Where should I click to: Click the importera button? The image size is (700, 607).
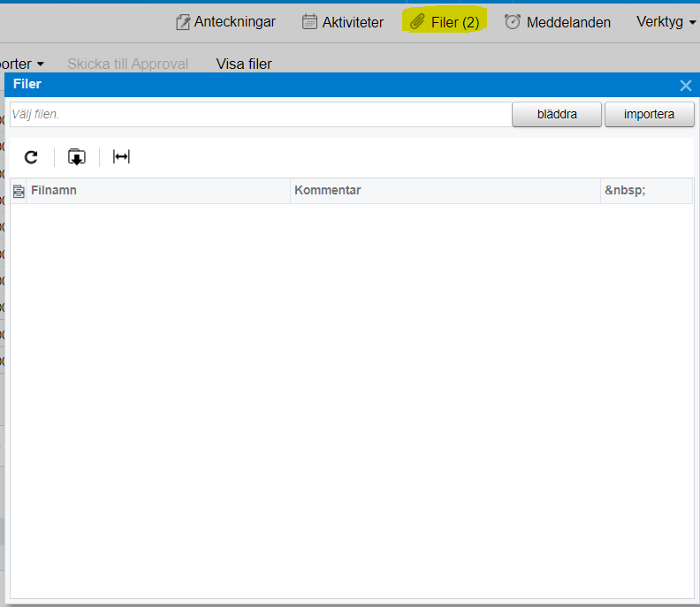click(649, 114)
